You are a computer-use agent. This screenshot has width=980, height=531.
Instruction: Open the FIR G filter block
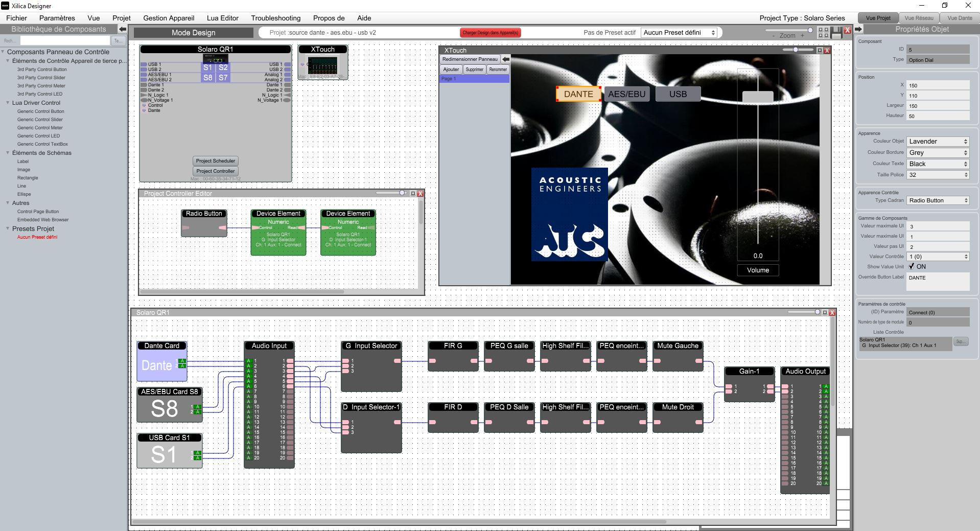(x=453, y=356)
